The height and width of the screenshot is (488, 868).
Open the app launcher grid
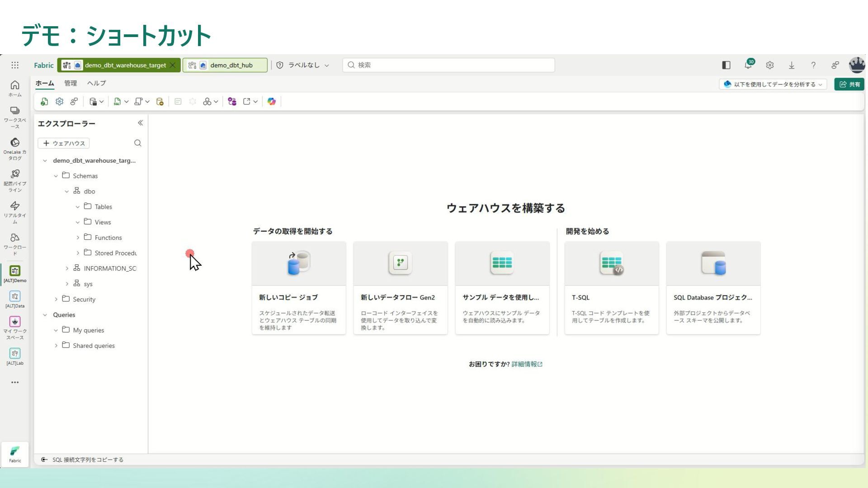15,65
